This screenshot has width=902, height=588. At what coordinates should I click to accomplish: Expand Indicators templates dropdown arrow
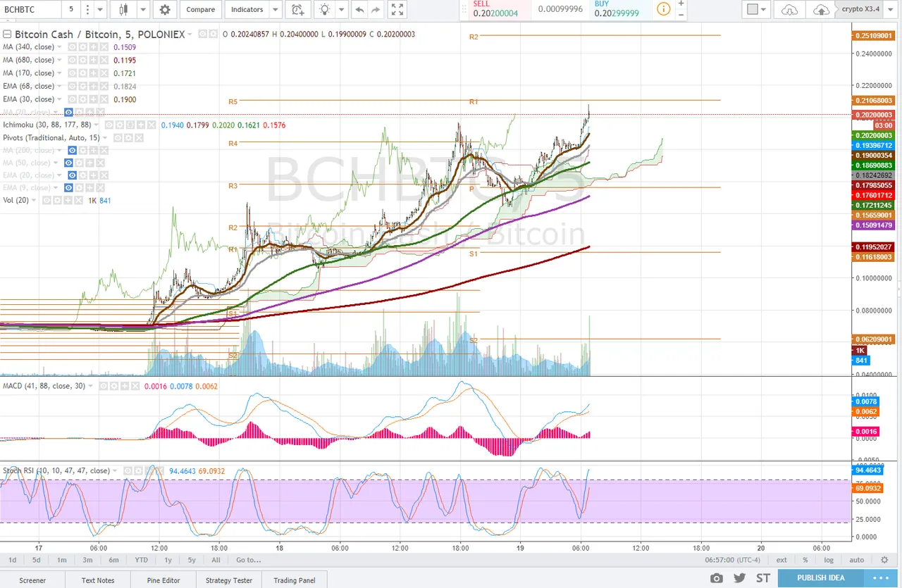click(x=276, y=10)
